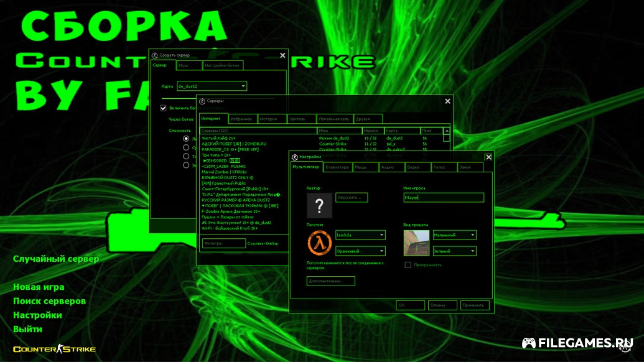This screenshot has height=362, width=644.
Task: Open the Маленький crosshair size dropdown
Action: click(x=473, y=235)
